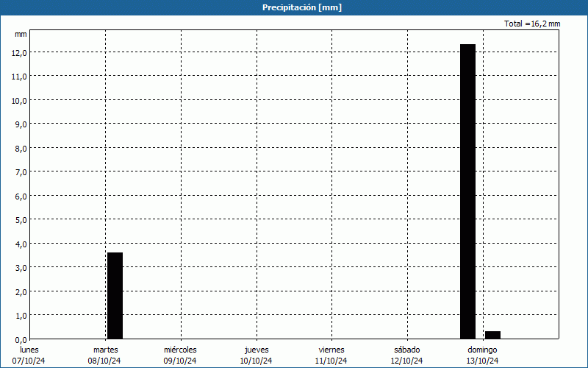588x368 pixels.
Task: Click the martes 08/10/24 axis label
Action: (x=105, y=355)
